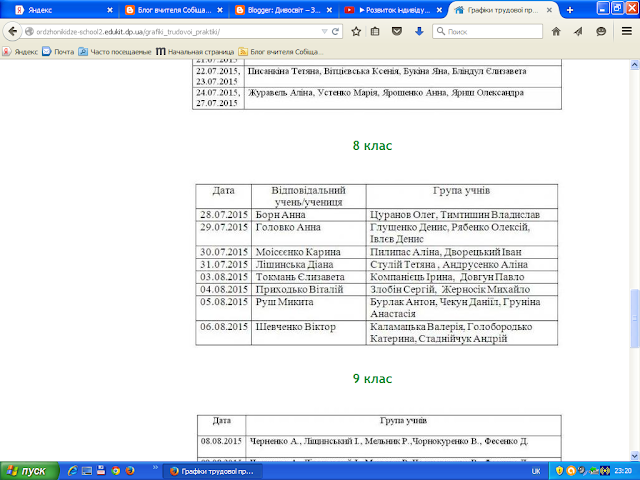The height and width of the screenshot is (480, 640).
Task: Open the chat smiley icon in toolbar
Action: coord(601,31)
